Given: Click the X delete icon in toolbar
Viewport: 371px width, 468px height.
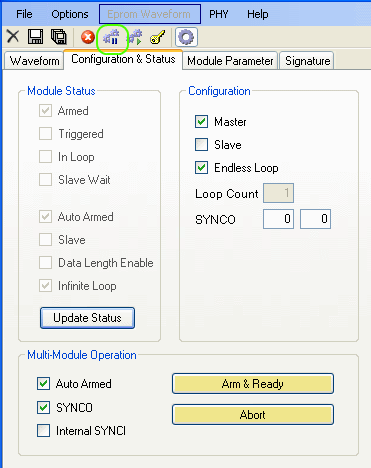Looking at the screenshot, I should (x=13, y=36).
